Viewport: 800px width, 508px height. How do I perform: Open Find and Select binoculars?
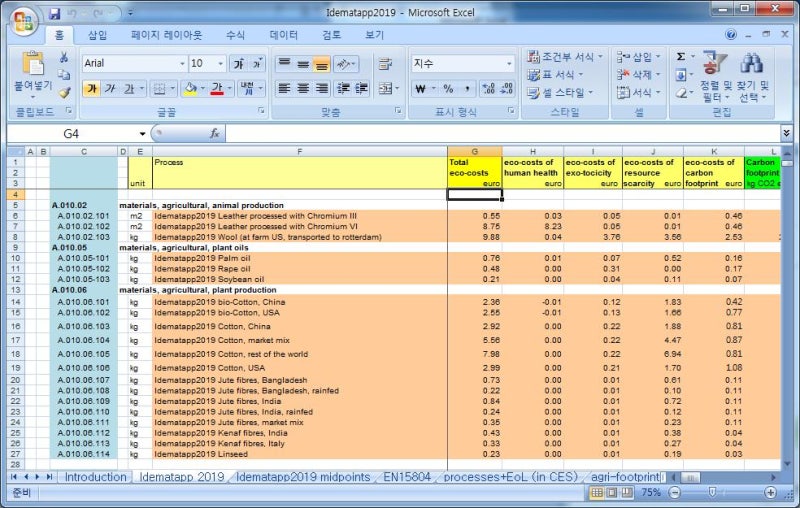750,64
